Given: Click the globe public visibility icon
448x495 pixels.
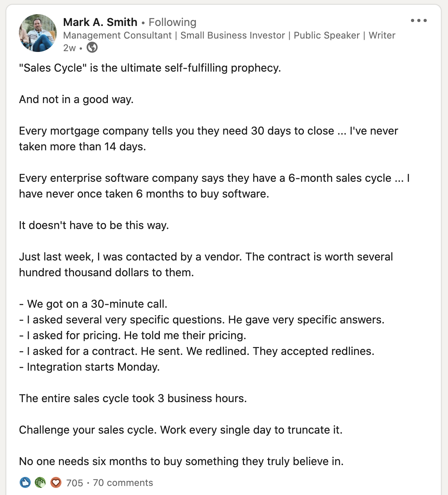Looking at the screenshot, I should pyautogui.click(x=92, y=48).
